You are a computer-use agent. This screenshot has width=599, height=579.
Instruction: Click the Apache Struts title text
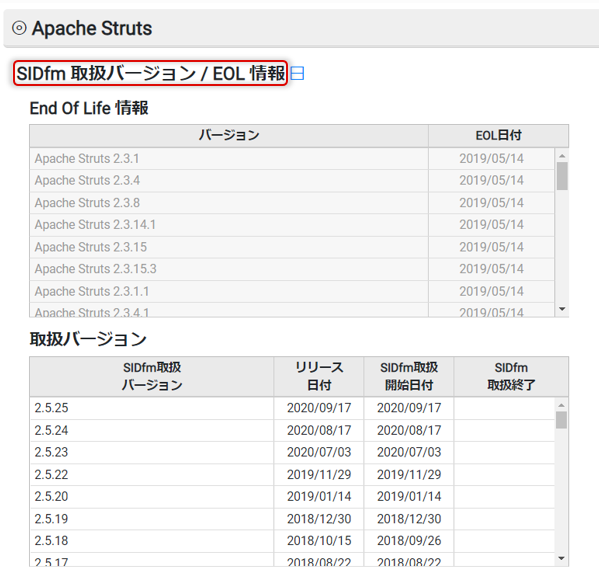[92, 28]
